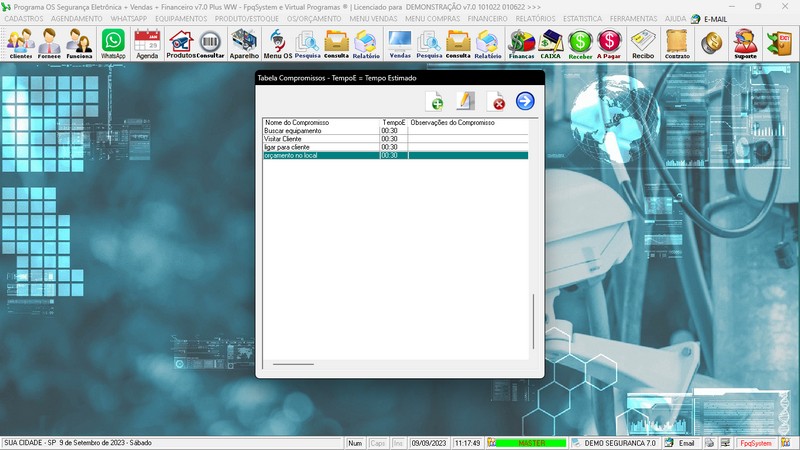The image size is (800, 450).
Task: Open the Suporte toolbar icon
Action: 744,43
